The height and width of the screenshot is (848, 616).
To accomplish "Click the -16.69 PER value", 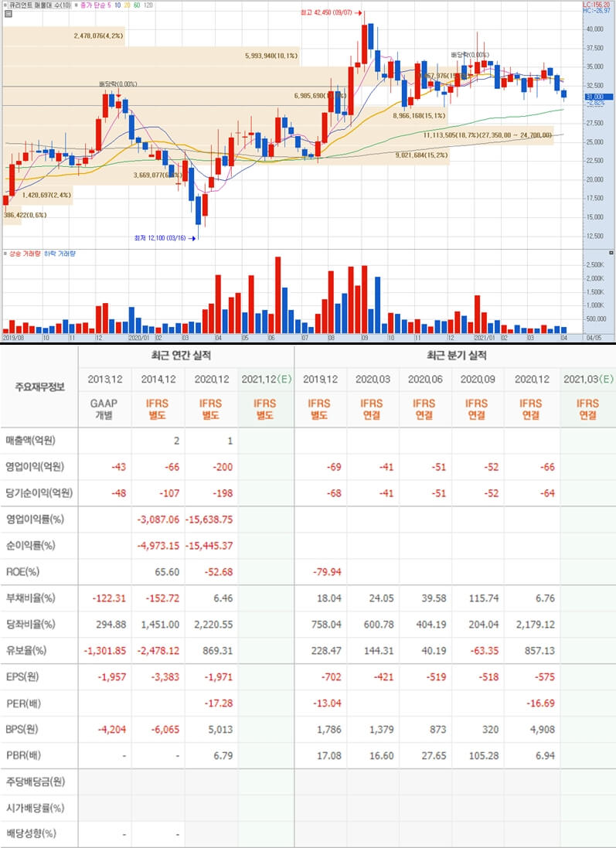I will pos(540,703).
